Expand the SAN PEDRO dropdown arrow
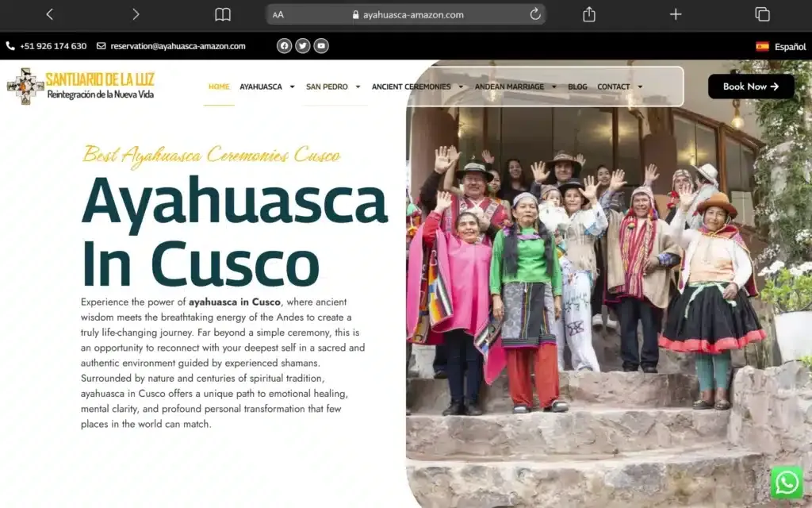This screenshot has height=508, width=812. (x=358, y=87)
